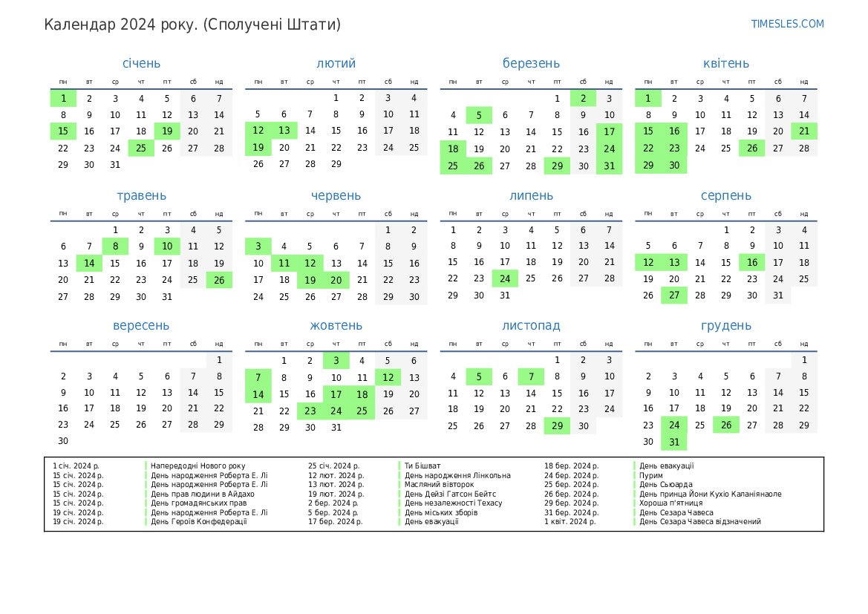The image size is (868, 614).
Task: Select highlighted 26 in травень
Action: (x=219, y=280)
